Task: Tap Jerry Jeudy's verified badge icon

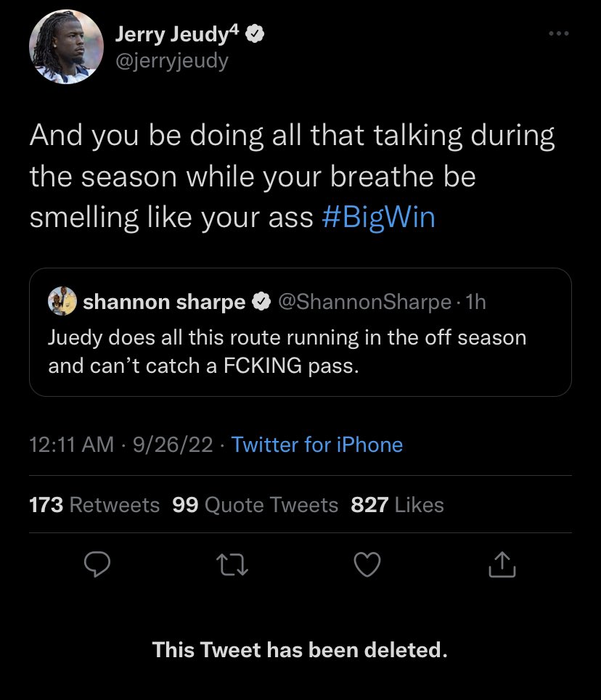Action: [x=255, y=34]
